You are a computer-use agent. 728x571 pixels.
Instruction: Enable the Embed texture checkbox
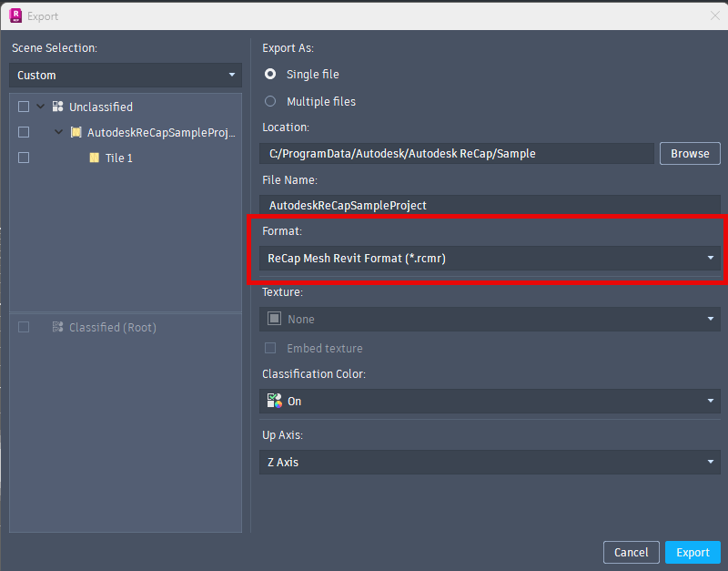tap(270, 348)
